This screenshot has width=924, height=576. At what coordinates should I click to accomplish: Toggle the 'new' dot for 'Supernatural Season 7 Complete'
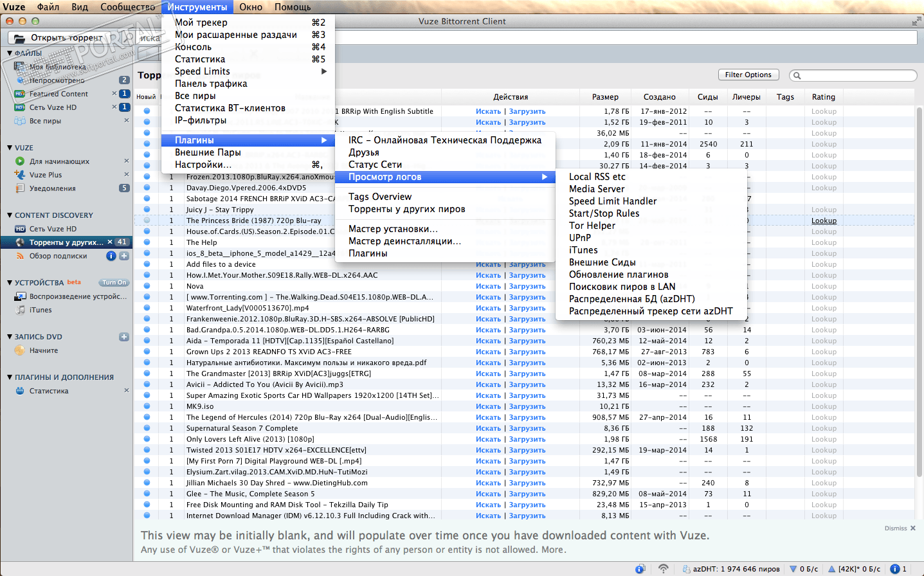(147, 428)
